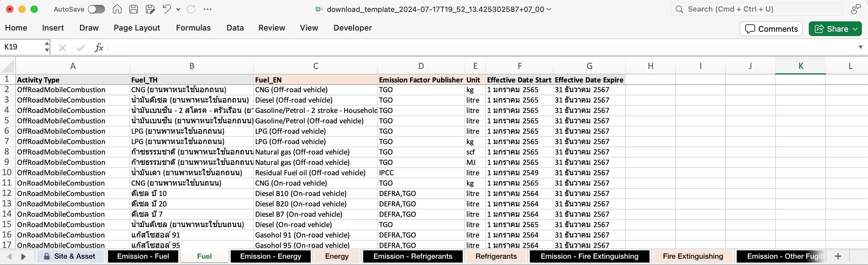Switch to Emission - Energy sheet tab
The image size is (868, 265).
coord(270,256)
